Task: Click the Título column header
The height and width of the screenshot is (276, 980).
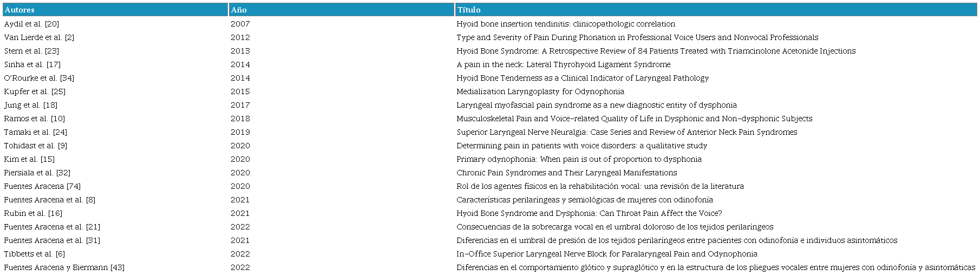Action: tap(469, 10)
